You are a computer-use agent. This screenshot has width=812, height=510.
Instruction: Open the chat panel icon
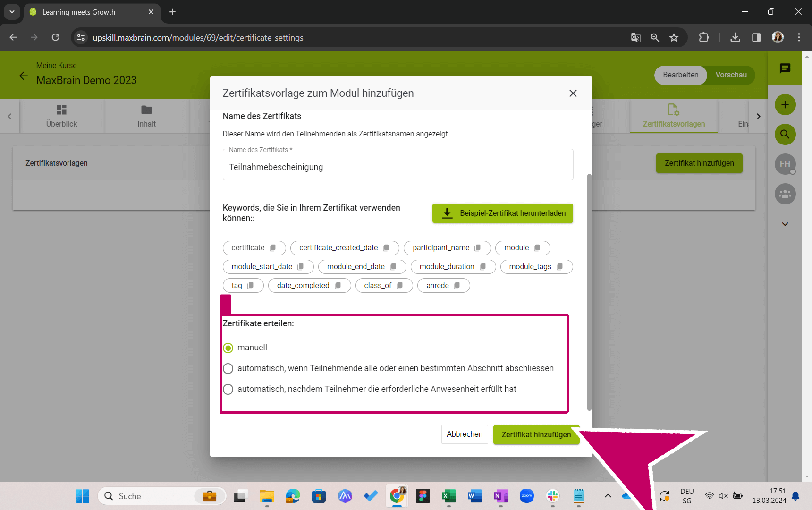pyautogui.click(x=785, y=68)
